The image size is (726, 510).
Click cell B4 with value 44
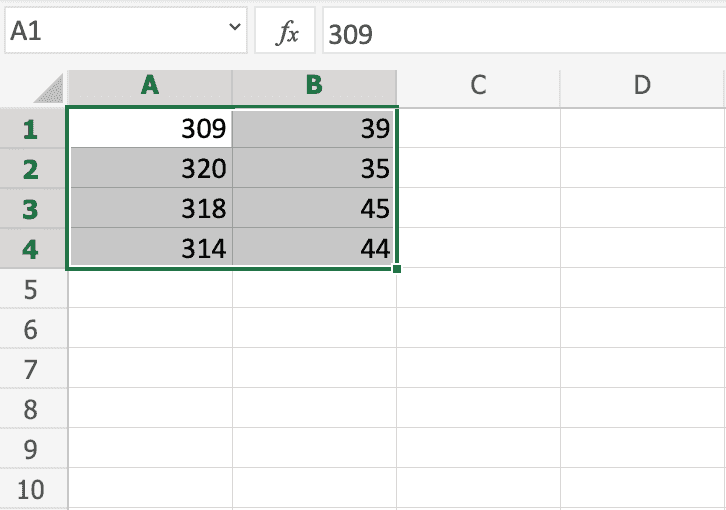[x=314, y=249]
